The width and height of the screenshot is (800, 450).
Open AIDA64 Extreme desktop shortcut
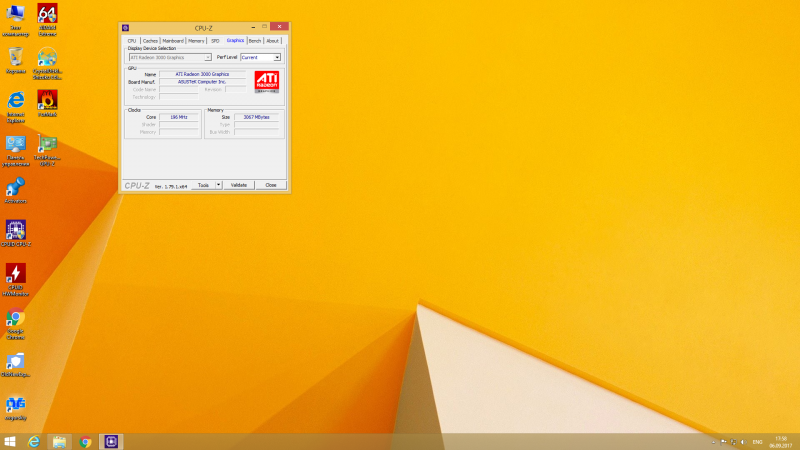tap(46, 15)
